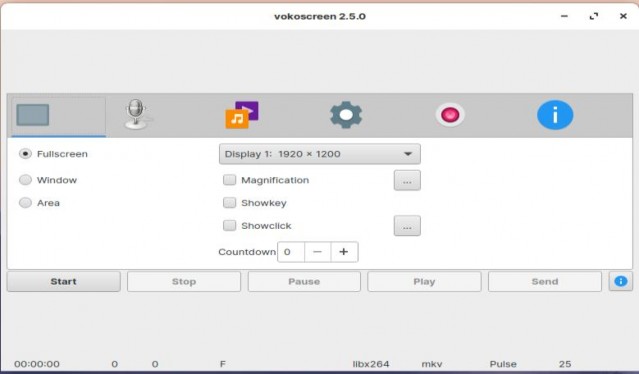Open the video and music player tab
The width and height of the screenshot is (639, 374).
pyautogui.click(x=242, y=115)
